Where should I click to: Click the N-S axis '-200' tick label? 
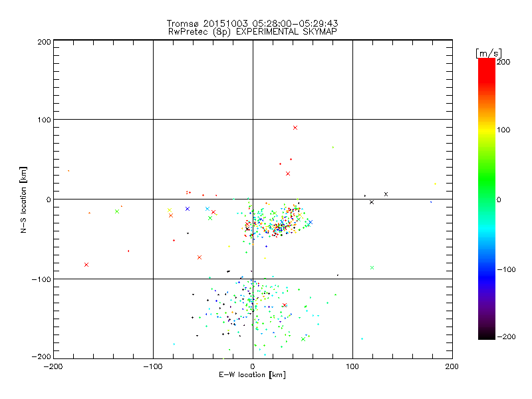click(x=41, y=356)
